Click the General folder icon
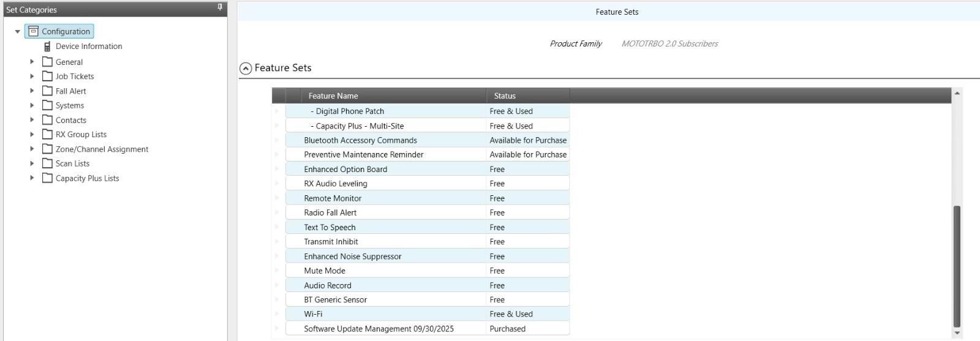The image size is (980, 341). (47, 62)
